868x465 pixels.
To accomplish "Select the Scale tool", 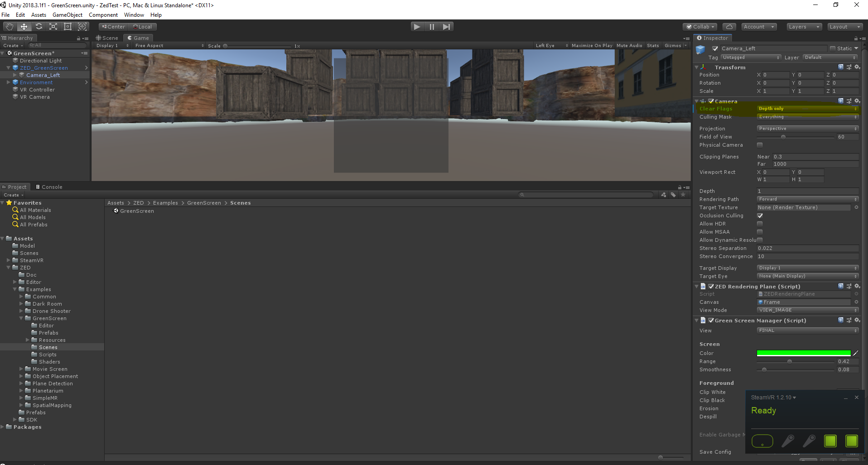I will [x=53, y=26].
